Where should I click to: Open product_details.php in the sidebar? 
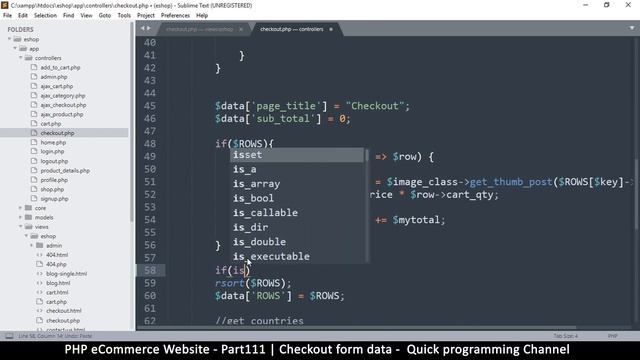[65, 171]
